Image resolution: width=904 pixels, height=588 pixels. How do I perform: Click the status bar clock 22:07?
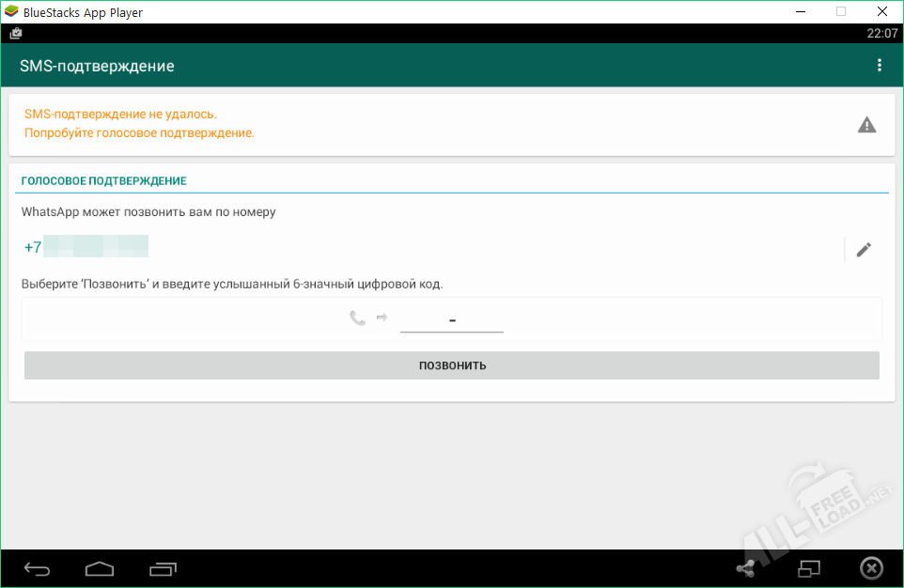(x=881, y=33)
